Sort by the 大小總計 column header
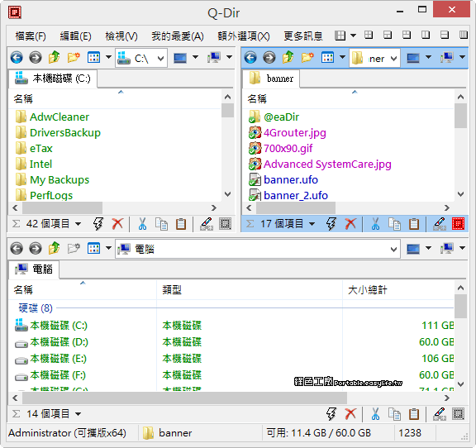This screenshot has width=476, height=448. point(367,290)
